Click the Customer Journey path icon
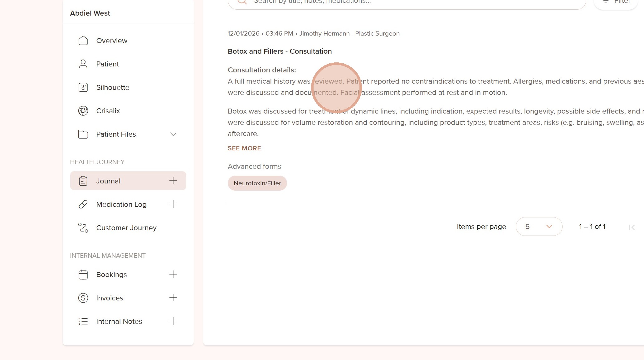Screen dimensions: 644x360 83,228
